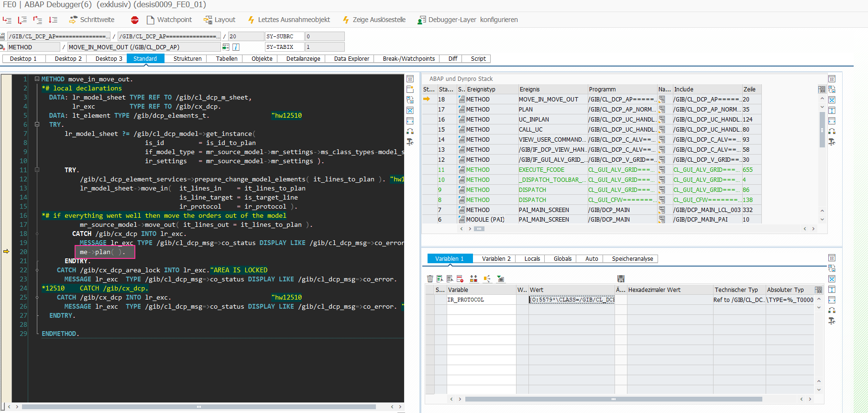The image size is (868, 413).
Task: Click the horizontal scrollbar under the source code
Action: (198, 407)
